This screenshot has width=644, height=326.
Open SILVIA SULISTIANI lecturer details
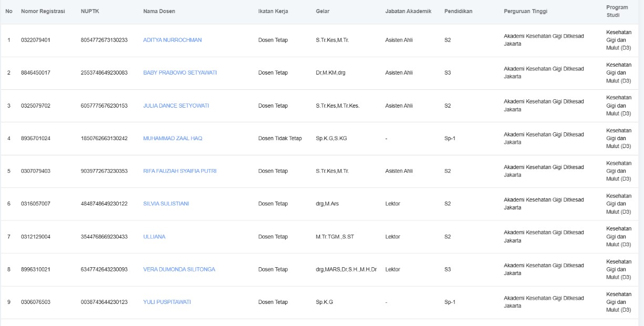166,204
